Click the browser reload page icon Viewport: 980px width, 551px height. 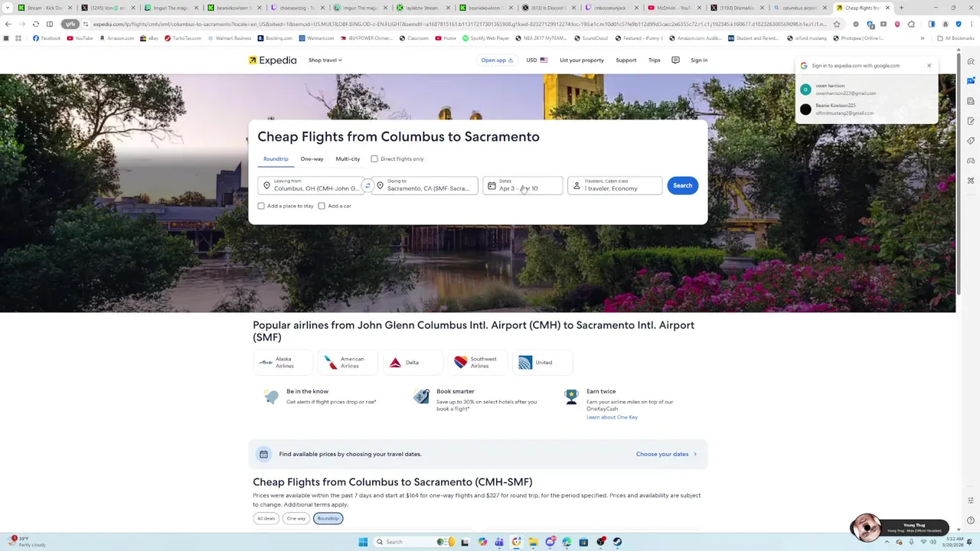[35, 24]
